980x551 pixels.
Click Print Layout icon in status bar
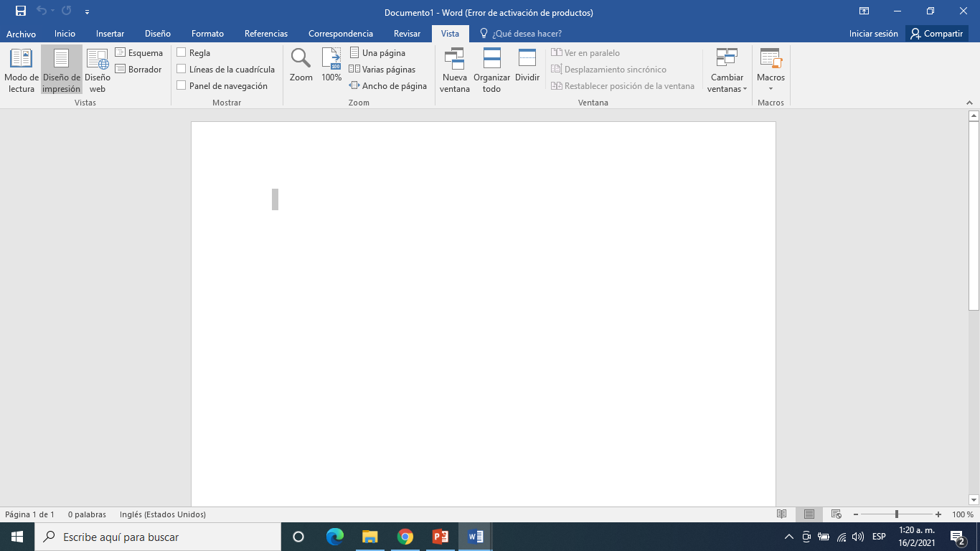pyautogui.click(x=809, y=514)
